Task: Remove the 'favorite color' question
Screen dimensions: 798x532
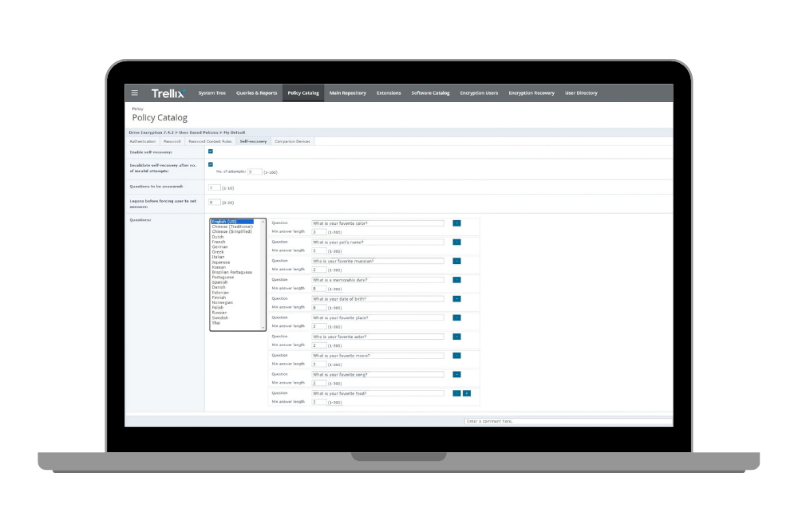Action: 456,223
